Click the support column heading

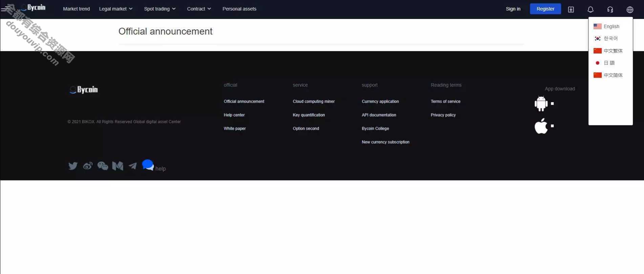(x=369, y=85)
